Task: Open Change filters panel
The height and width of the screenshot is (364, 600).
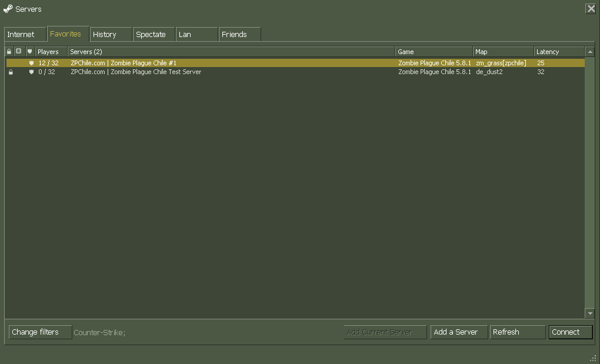Action: pyautogui.click(x=40, y=332)
